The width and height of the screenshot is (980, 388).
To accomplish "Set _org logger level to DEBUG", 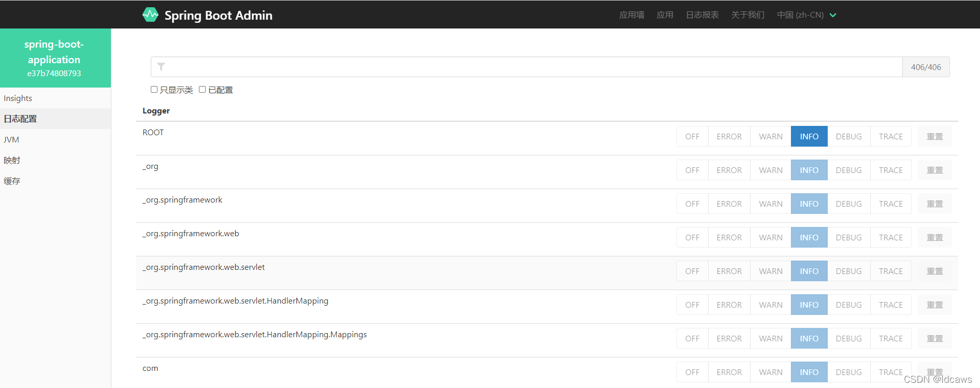I will 848,170.
